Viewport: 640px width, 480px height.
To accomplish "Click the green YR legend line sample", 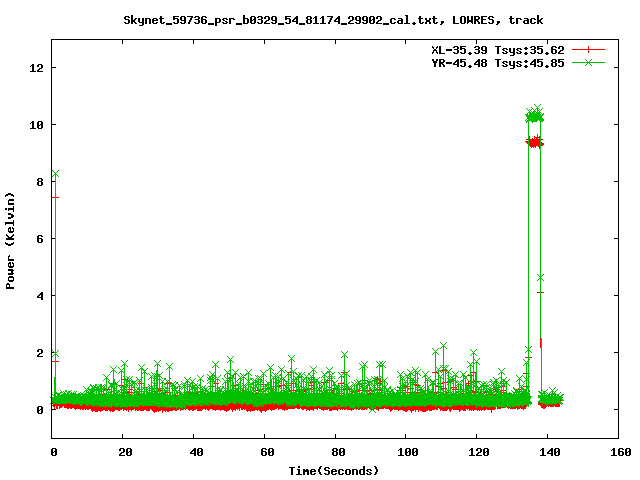I will [588, 62].
